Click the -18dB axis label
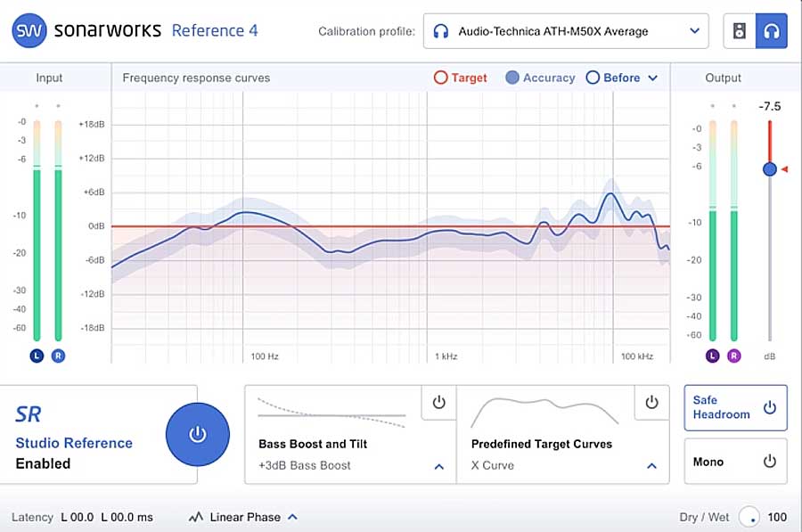This screenshot has height=532, width=802. (93, 328)
